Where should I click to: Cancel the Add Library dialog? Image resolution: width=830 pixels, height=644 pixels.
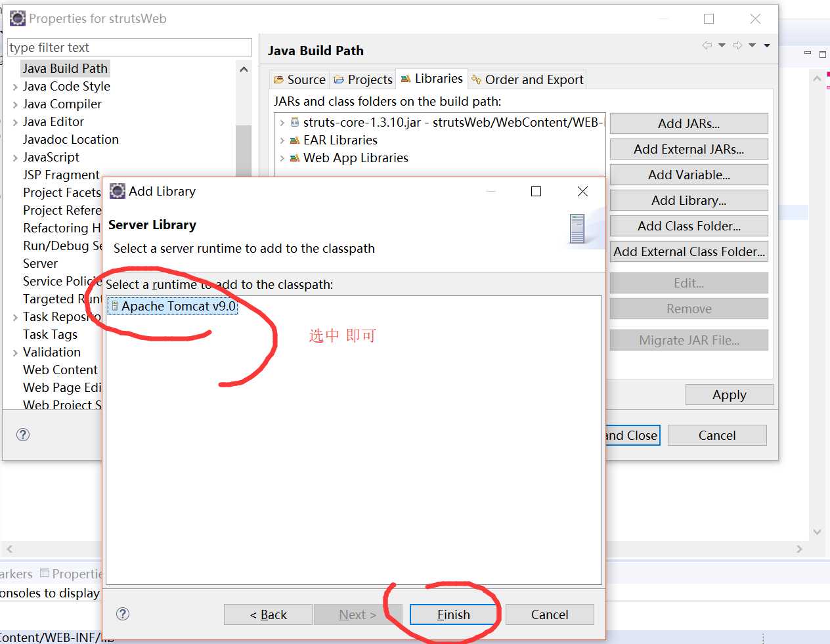pyautogui.click(x=550, y=614)
